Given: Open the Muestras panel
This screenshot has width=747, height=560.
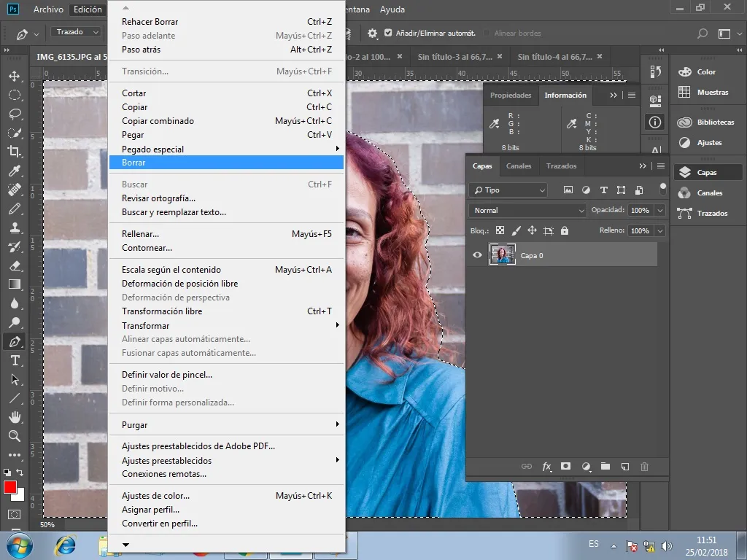Looking at the screenshot, I should point(706,93).
